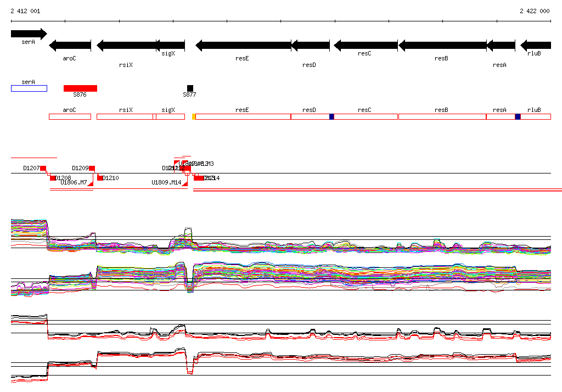The width and height of the screenshot is (562, 392).
Task: Click the red D1209 downshift square
Action: (x=92, y=169)
